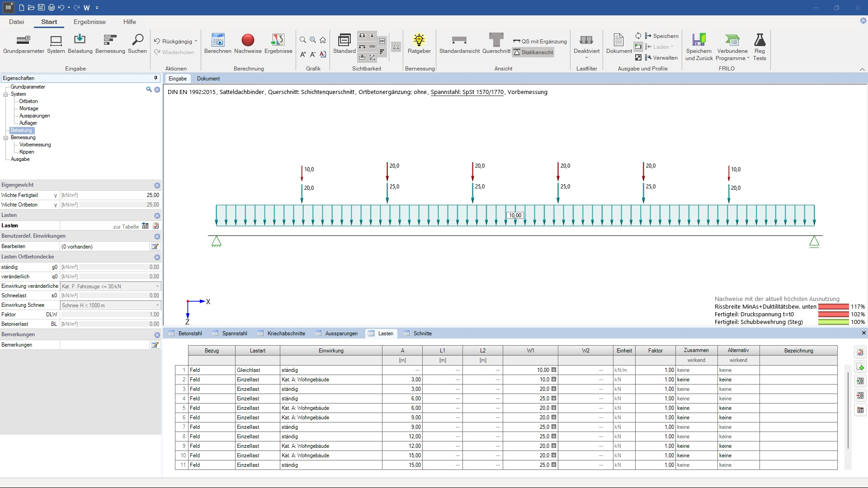
Task: Click the Spannstahl SpSt 1570/1770 link
Action: pos(467,92)
